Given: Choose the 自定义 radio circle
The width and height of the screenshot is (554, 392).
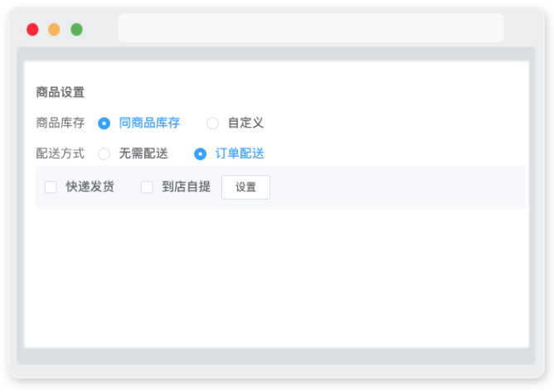Looking at the screenshot, I should point(212,123).
